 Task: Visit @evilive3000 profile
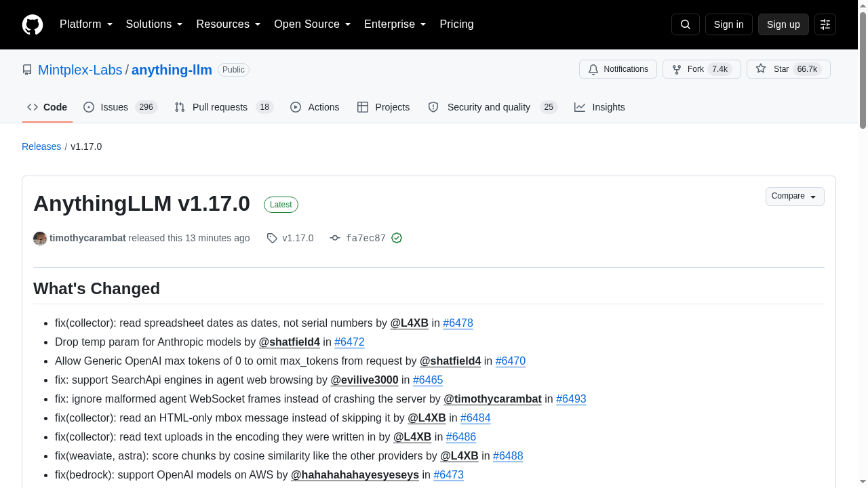365,380
